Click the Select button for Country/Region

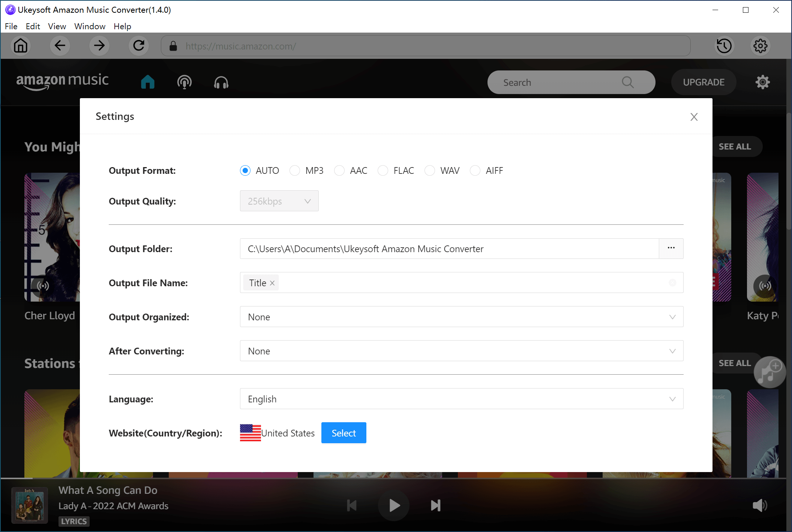pyautogui.click(x=343, y=432)
